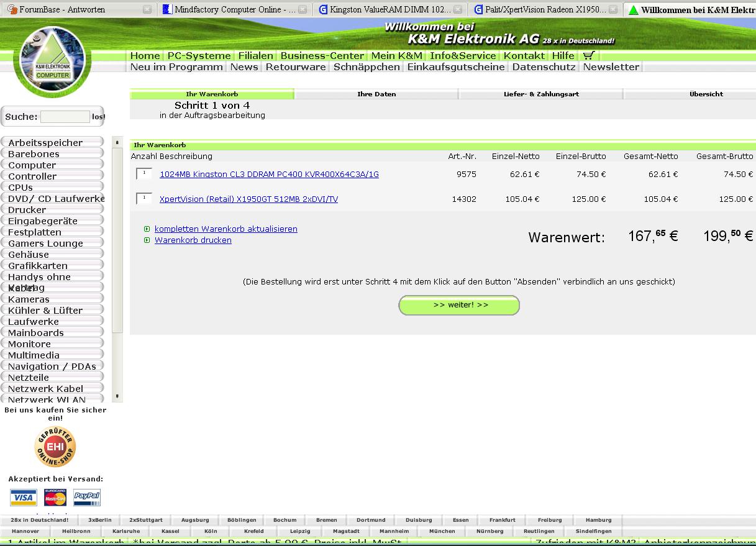
Task: Open Newsletter page
Action: [611, 66]
